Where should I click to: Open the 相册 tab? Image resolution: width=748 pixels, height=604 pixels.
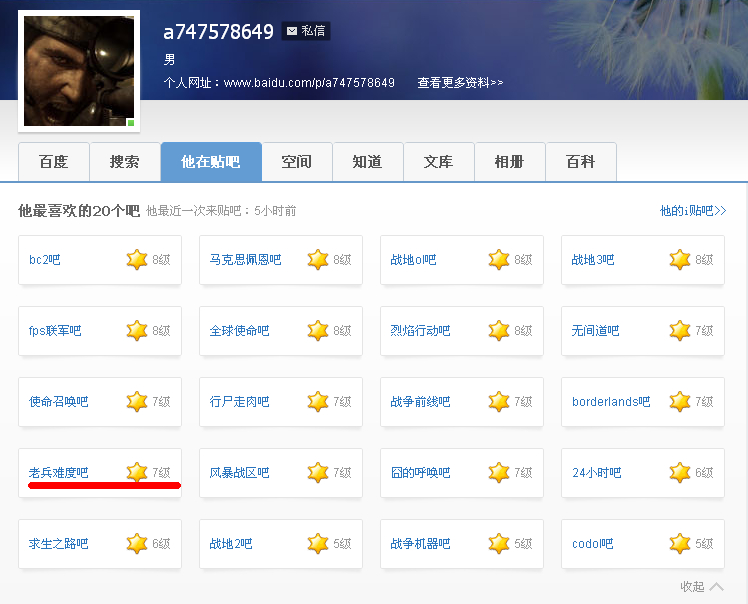coord(509,162)
